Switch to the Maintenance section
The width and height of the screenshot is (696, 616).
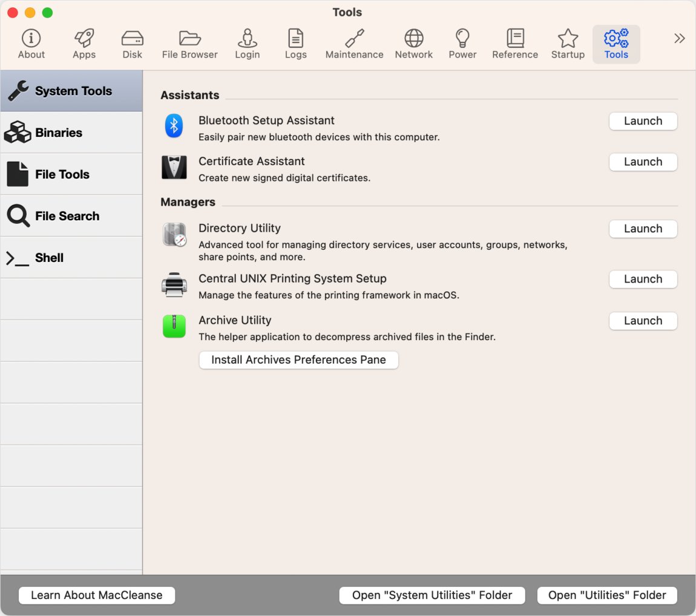[354, 44]
